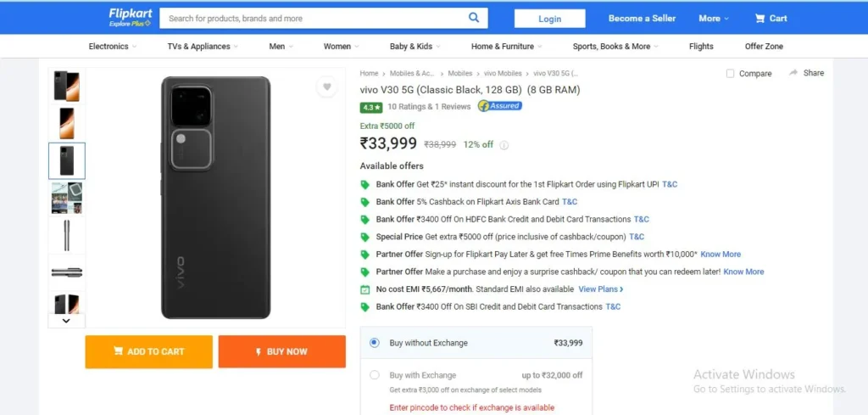Click the Flipkart Explore Plus logo

130,18
